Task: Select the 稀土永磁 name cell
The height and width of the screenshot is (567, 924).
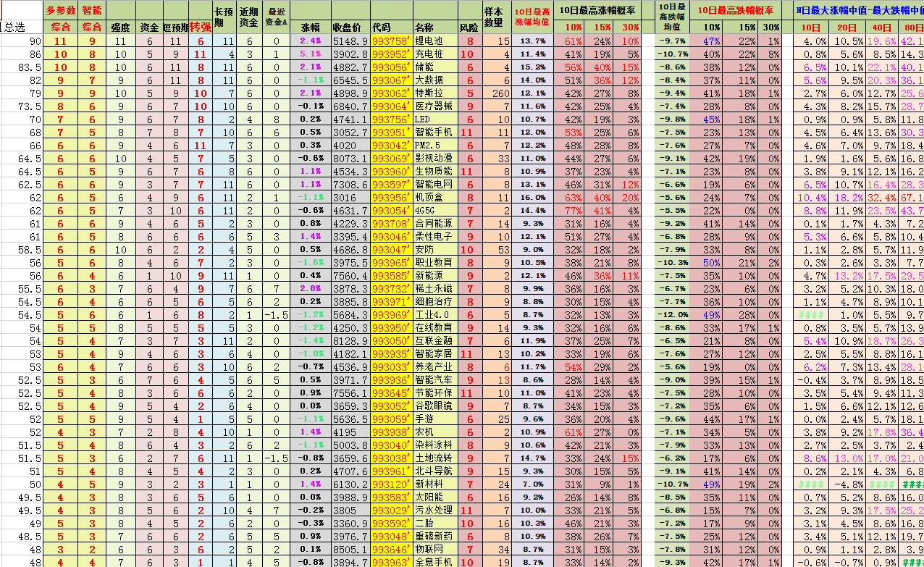Action: click(436, 289)
